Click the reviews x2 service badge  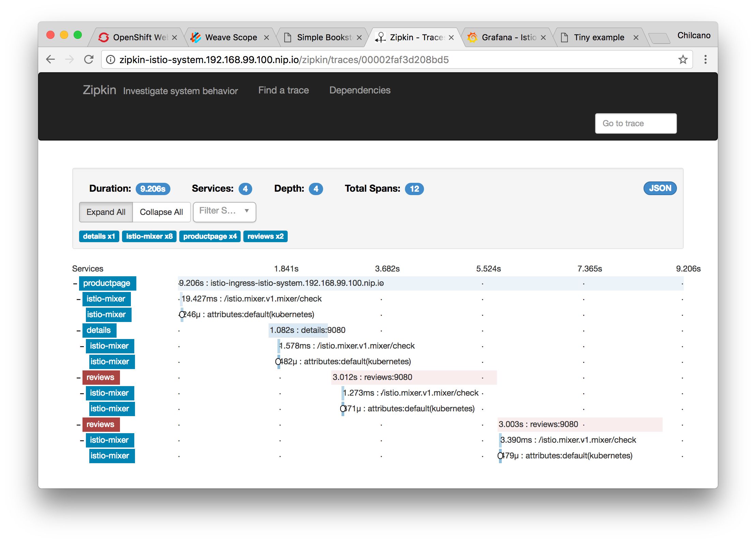[266, 236]
